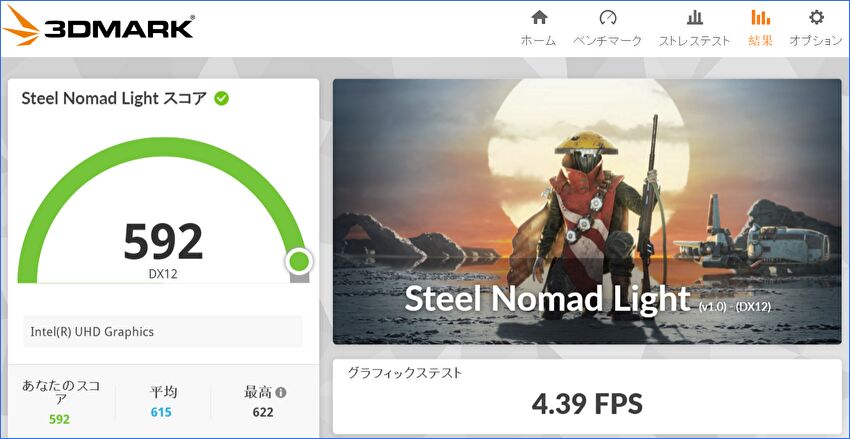Go to the ホーム home icon
The height and width of the screenshot is (439, 850).
(x=539, y=18)
